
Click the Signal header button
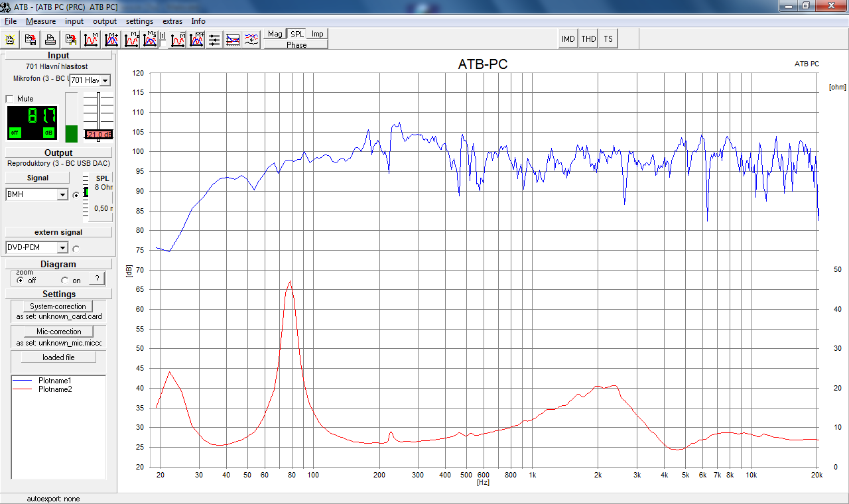point(37,178)
